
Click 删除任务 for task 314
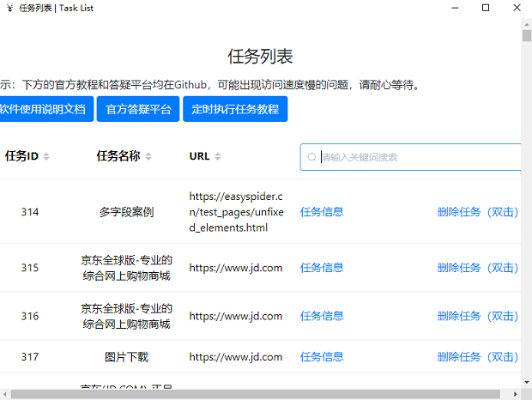tap(477, 212)
